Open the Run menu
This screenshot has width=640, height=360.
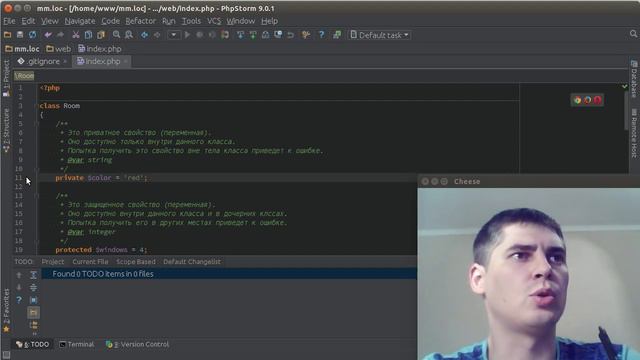[168, 21]
